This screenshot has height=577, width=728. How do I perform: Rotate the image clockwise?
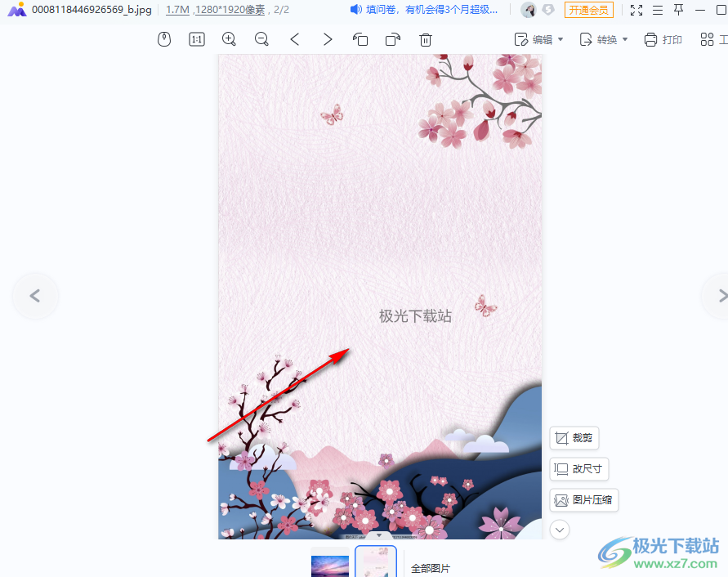pos(393,39)
